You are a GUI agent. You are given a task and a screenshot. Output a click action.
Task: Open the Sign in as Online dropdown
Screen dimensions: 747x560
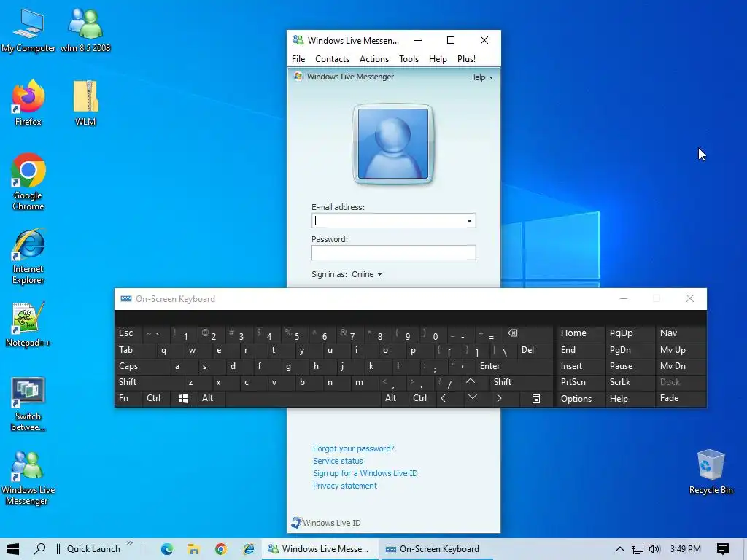(x=367, y=274)
